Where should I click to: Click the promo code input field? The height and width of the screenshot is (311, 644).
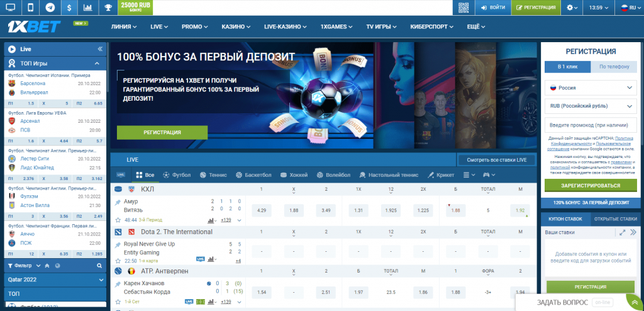[x=591, y=125]
